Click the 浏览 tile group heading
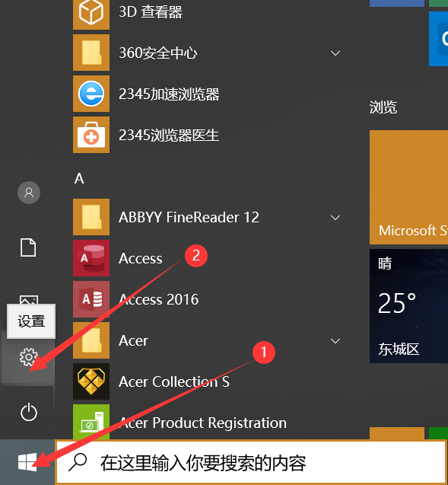 coord(383,107)
